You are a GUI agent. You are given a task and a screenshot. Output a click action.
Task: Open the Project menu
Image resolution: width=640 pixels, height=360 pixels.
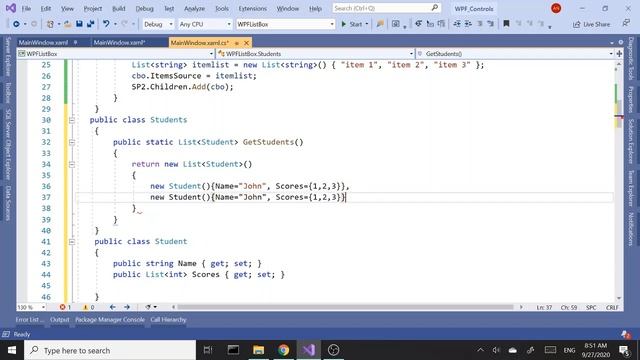93,9
